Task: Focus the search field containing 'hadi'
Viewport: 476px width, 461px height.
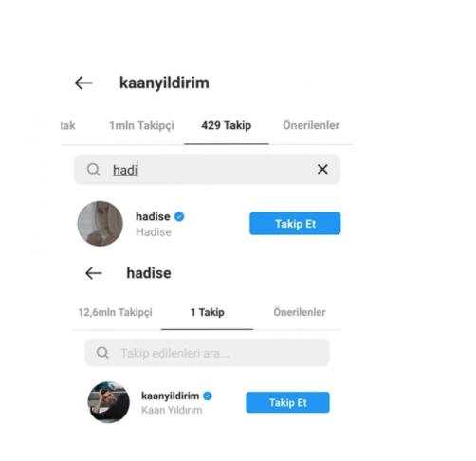Action: (208, 170)
